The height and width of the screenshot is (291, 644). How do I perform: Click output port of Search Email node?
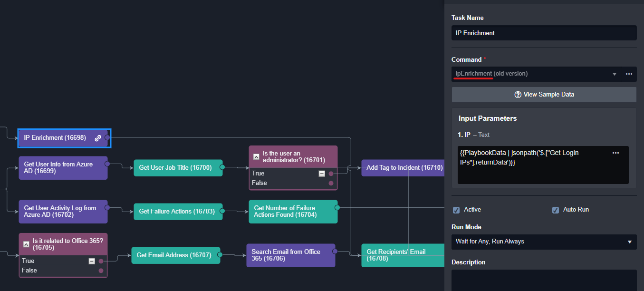pyautogui.click(x=335, y=251)
